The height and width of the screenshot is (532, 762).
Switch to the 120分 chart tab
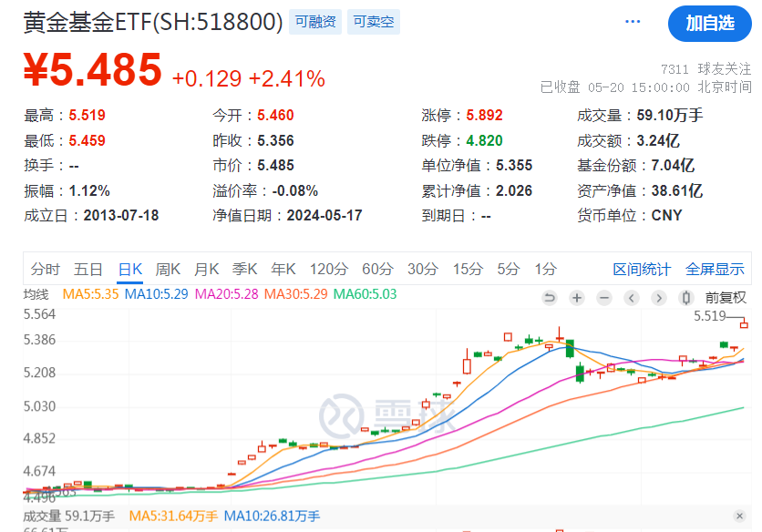click(329, 269)
